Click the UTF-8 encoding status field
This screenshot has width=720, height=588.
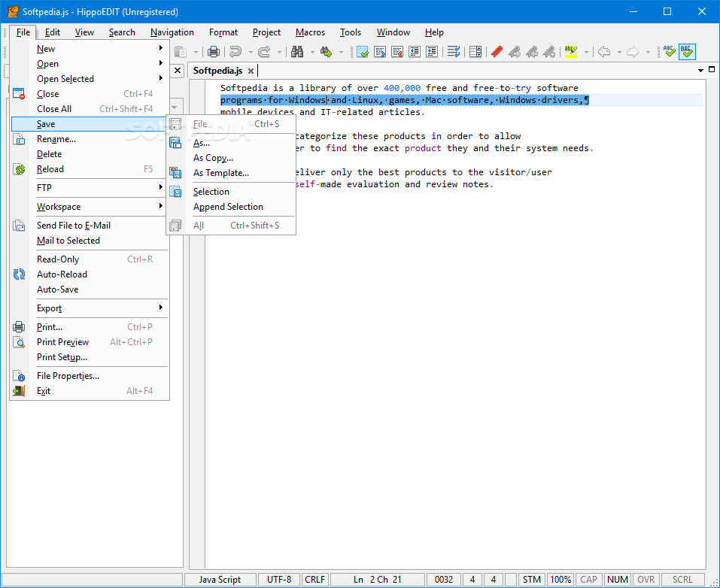279,580
